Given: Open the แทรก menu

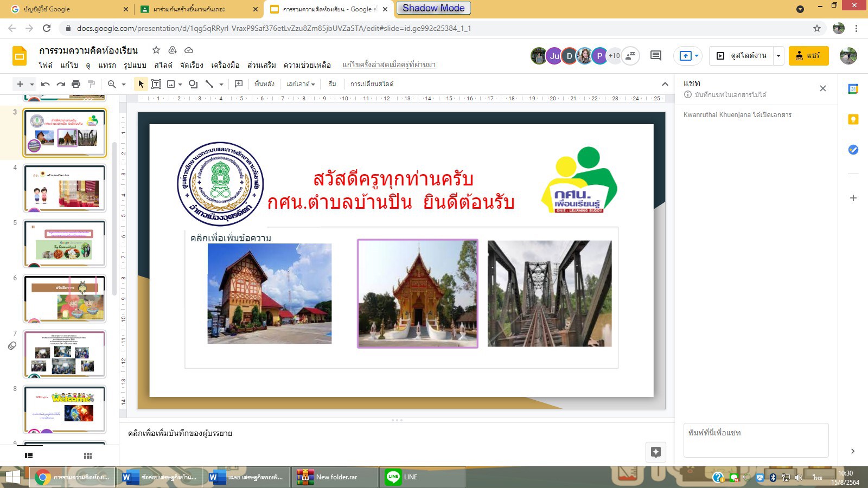Looking at the screenshot, I should [x=107, y=65].
